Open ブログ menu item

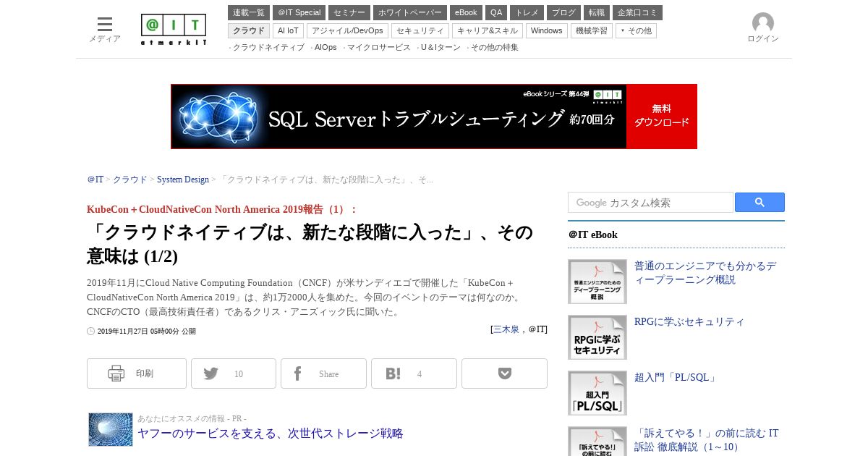(563, 12)
